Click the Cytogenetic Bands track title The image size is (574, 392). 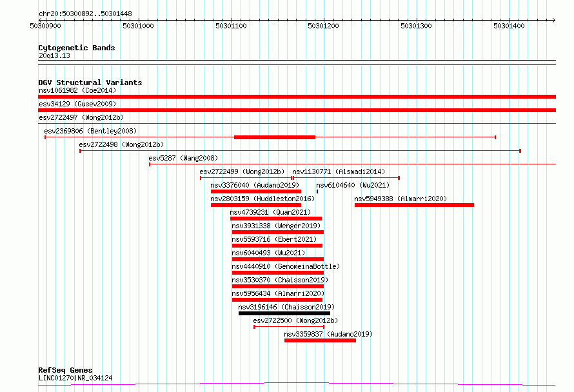77,48
